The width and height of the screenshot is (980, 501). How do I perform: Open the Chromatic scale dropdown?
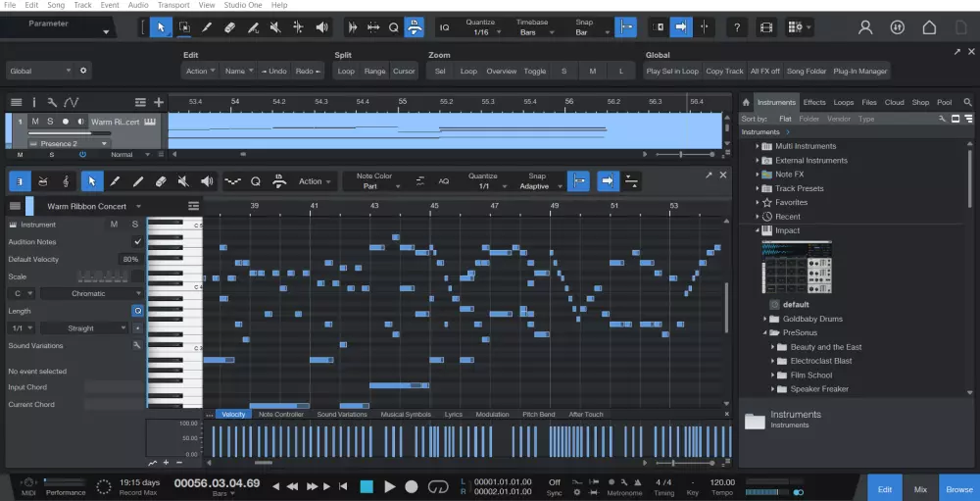(x=88, y=293)
